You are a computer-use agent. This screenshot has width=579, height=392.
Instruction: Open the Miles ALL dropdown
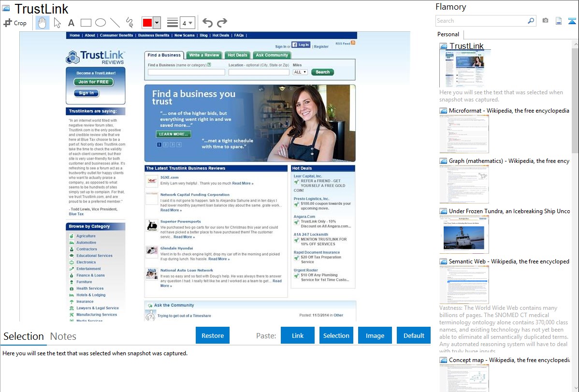300,72
